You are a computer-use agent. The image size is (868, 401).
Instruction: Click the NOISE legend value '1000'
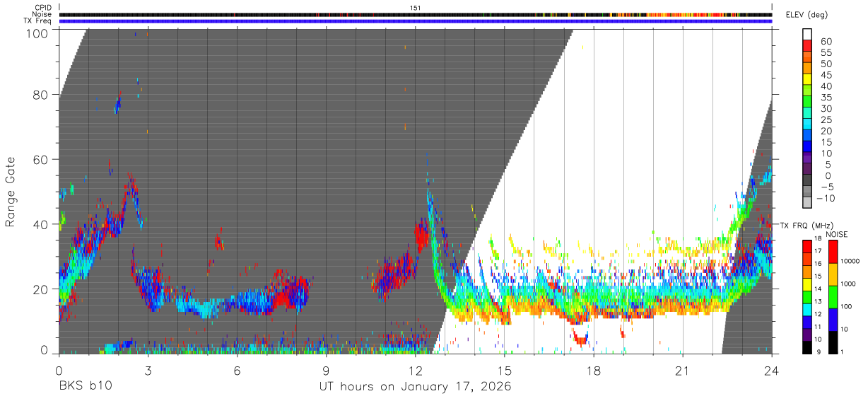[x=848, y=284]
